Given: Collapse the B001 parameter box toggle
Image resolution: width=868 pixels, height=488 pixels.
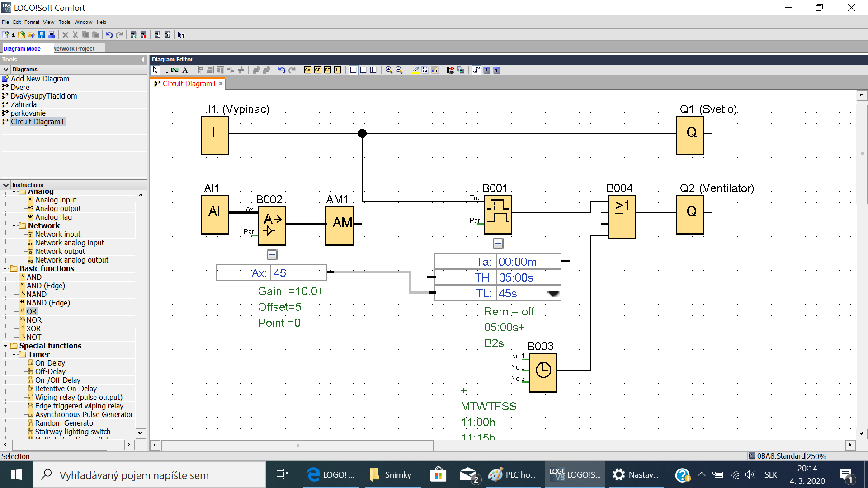Looking at the screenshot, I should pyautogui.click(x=498, y=244).
